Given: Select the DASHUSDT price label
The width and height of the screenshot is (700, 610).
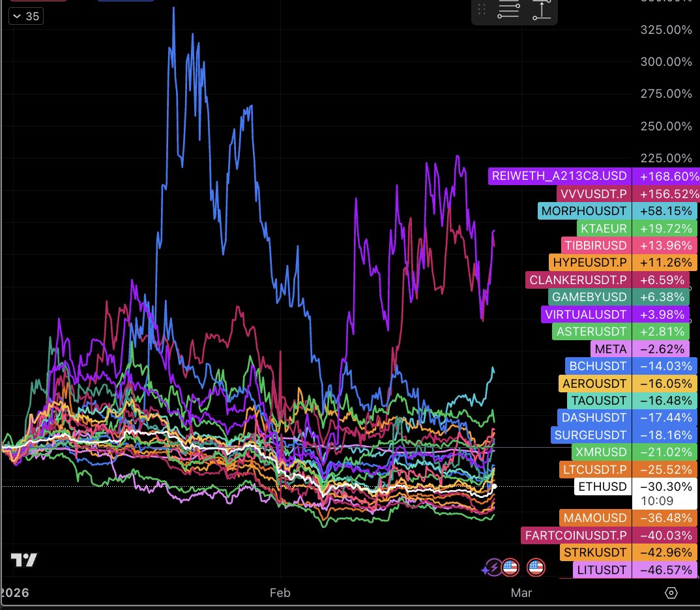Looking at the screenshot, I should (594, 417).
